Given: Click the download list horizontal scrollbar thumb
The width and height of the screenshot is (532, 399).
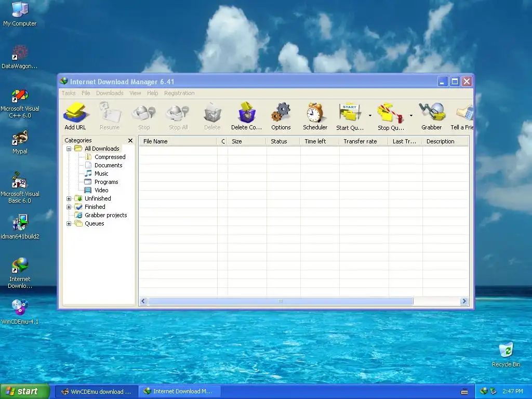Looking at the screenshot, I should tap(281, 301).
